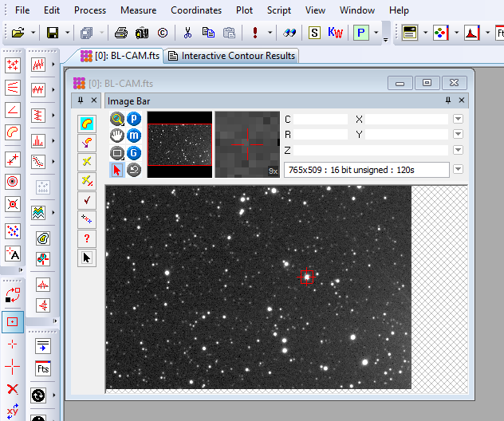Screen dimensions: 504x421
Task: Click the red question mark help icon
Action: 87,238
